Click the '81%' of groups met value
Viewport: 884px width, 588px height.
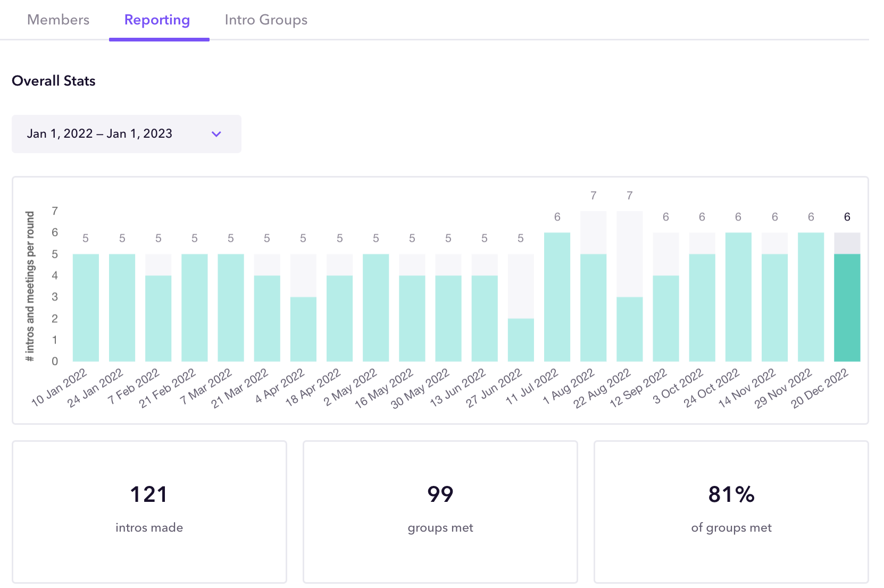pyautogui.click(x=731, y=494)
